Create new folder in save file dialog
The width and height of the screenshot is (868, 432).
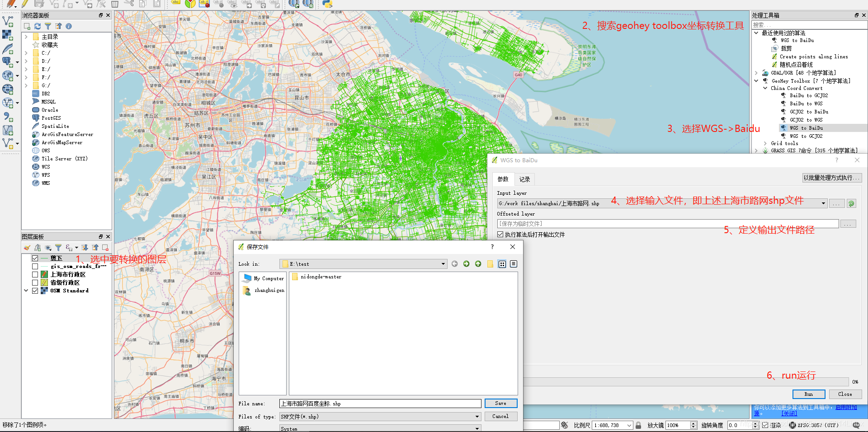coord(490,264)
